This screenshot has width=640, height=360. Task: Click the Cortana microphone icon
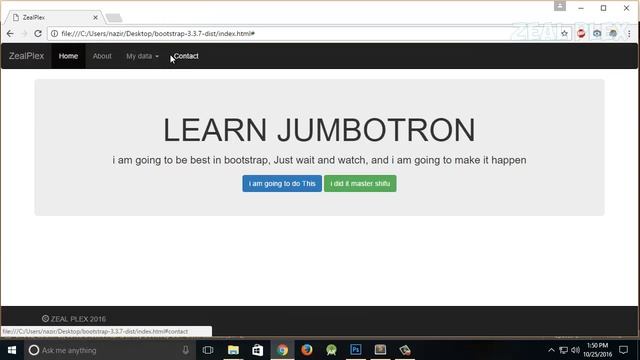point(185,350)
